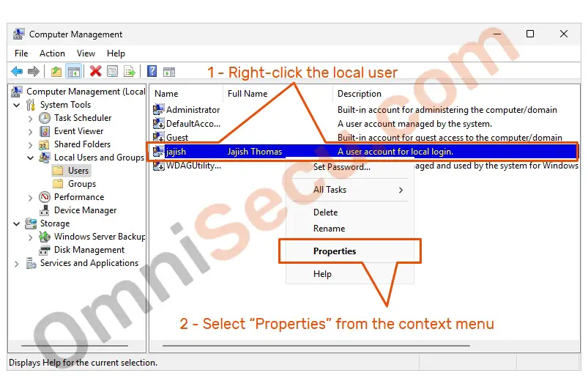Image resolution: width=588 pixels, height=392 pixels.
Task: Open the Help menu in menu bar
Action: click(116, 53)
